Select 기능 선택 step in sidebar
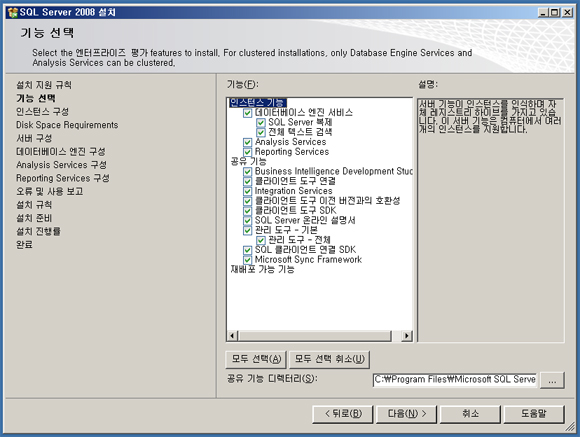Image resolution: width=580 pixels, height=437 pixels. click(36, 98)
